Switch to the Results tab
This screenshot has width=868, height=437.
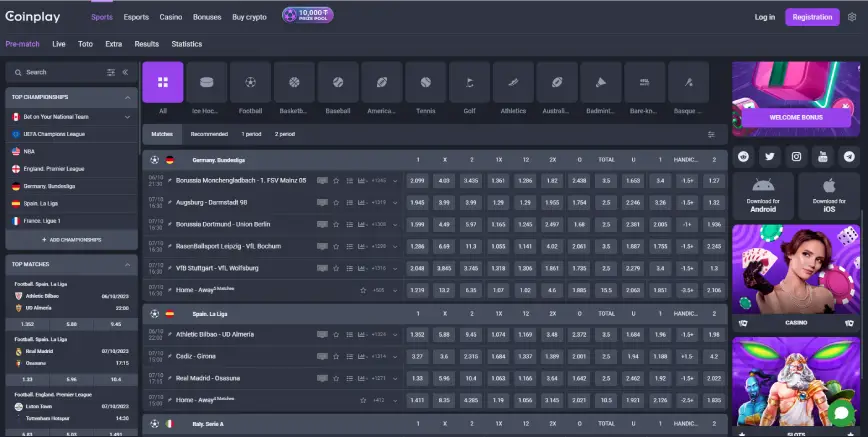point(147,44)
